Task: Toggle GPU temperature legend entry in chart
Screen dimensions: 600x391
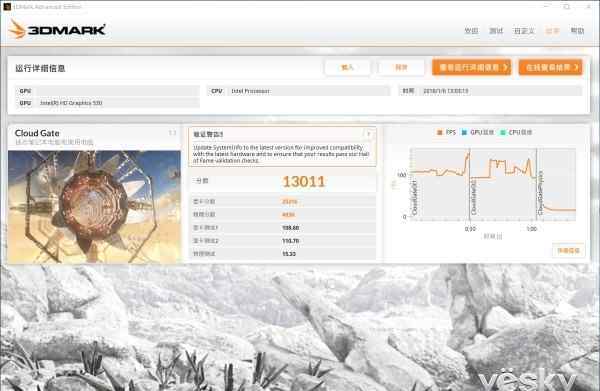Action: coord(478,132)
